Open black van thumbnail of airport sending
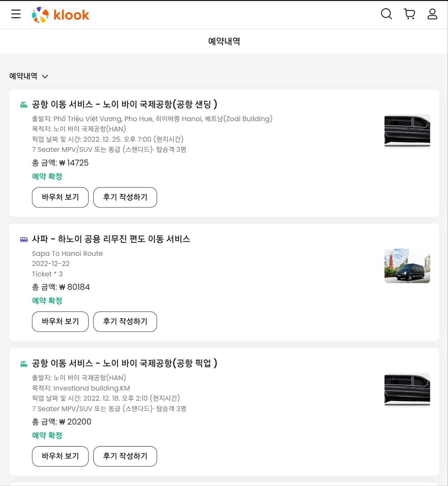 tap(407, 131)
